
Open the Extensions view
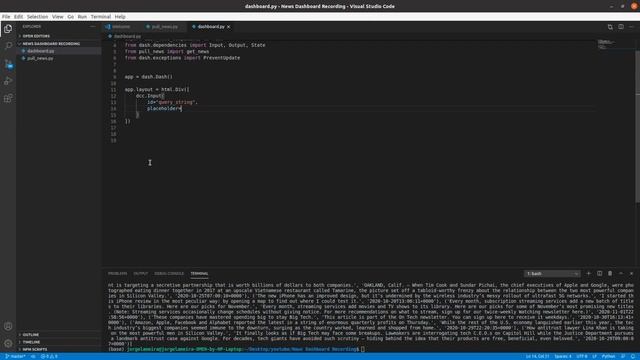point(8,98)
